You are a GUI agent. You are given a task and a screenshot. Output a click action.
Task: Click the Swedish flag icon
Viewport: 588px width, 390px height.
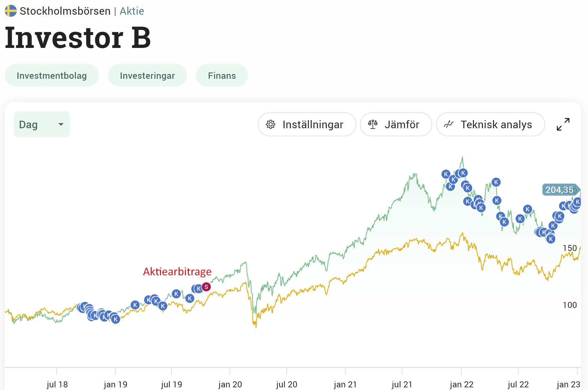pyautogui.click(x=11, y=11)
